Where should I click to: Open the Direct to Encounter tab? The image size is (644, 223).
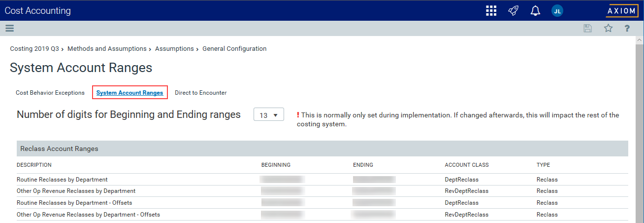click(201, 93)
